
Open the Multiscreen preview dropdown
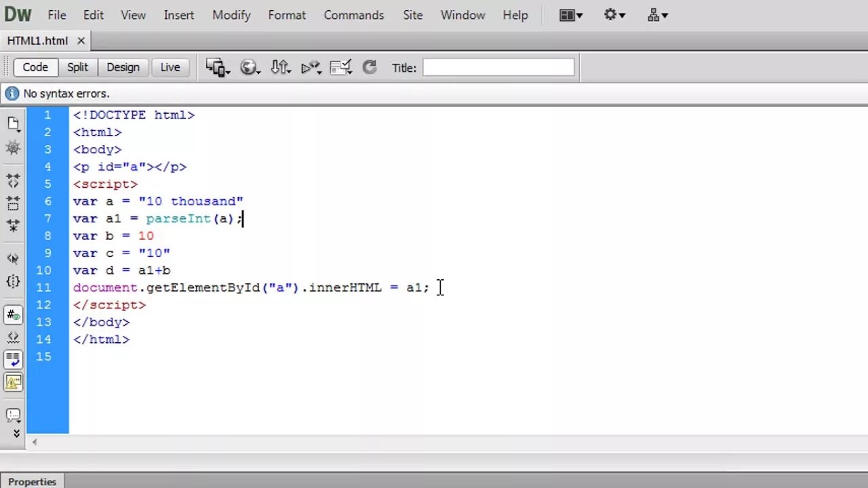[x=218, y=67]
